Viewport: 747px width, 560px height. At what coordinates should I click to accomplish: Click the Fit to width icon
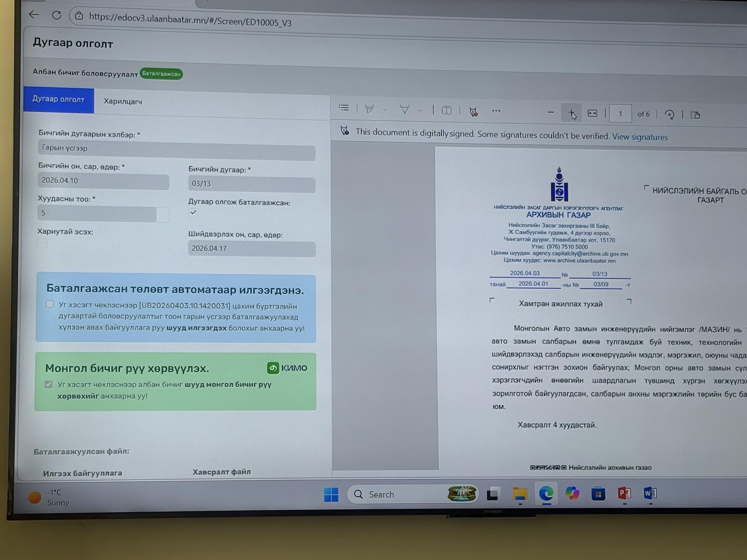[592, 114]
